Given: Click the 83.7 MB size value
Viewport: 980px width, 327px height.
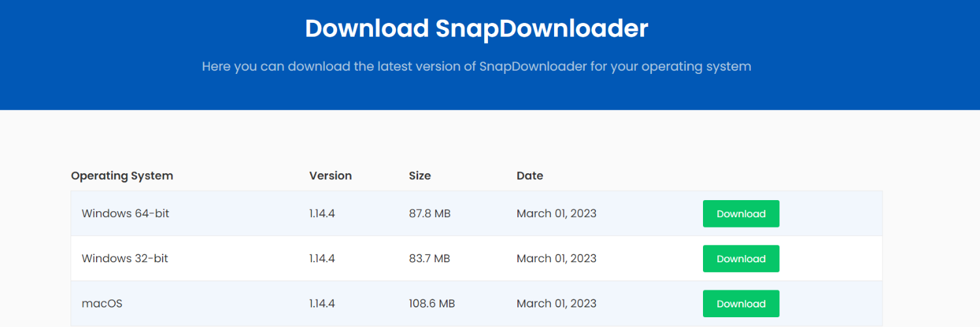Looking at the screenshot, I should coord(430,259).
